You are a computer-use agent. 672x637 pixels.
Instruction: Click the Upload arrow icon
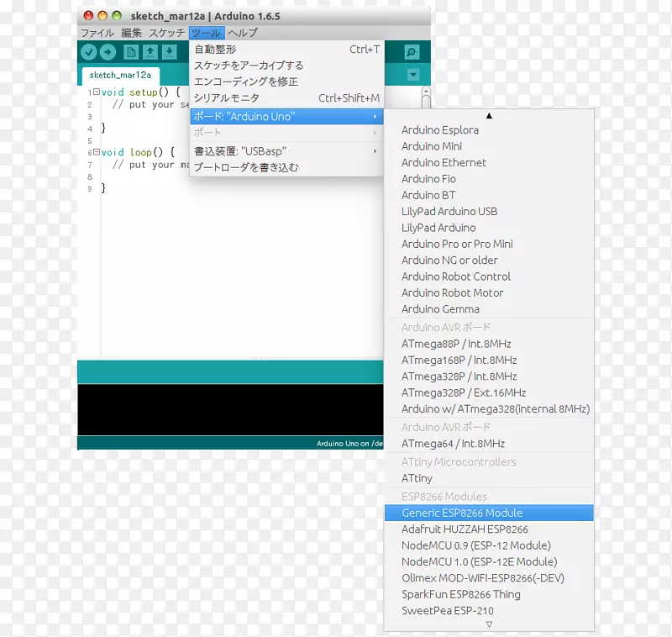[109, 51]
